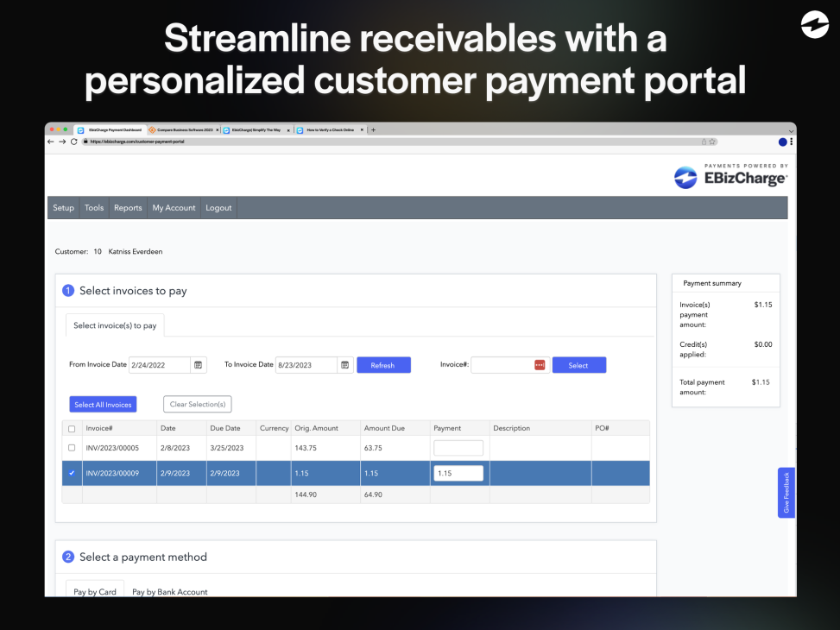Click the Payment field for INV/2023/00005

458,448
